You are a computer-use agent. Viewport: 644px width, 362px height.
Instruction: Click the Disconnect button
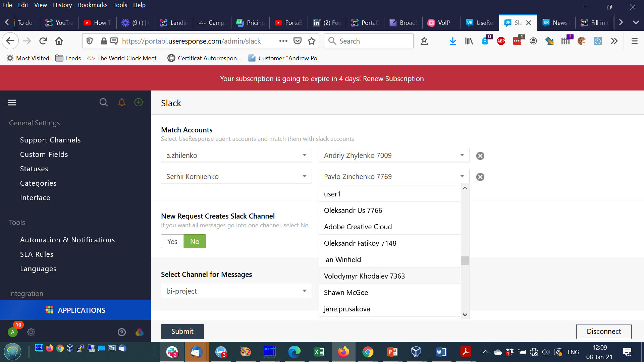pos(603,331)
